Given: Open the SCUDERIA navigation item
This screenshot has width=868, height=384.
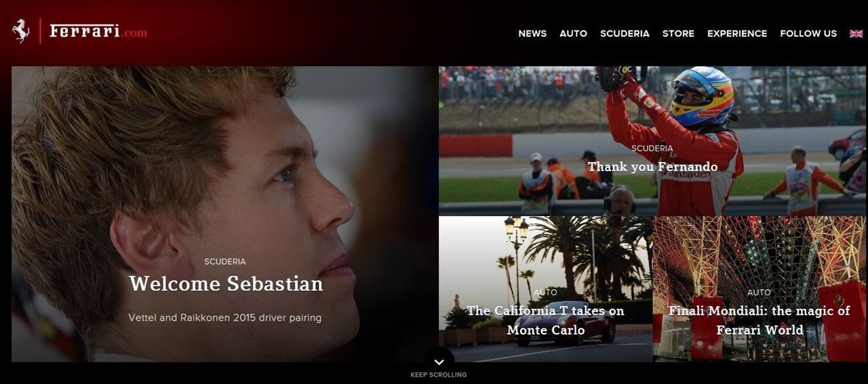Looking at the screenshot, I should coord(625,33).
